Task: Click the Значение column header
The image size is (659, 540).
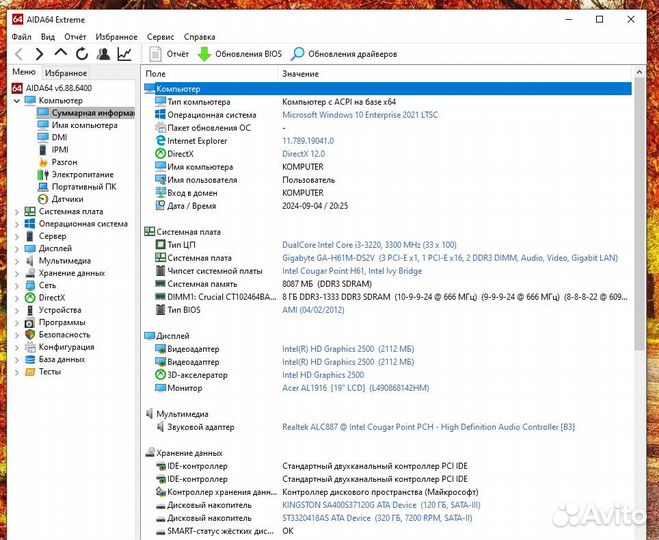Action: click(455, 74)
